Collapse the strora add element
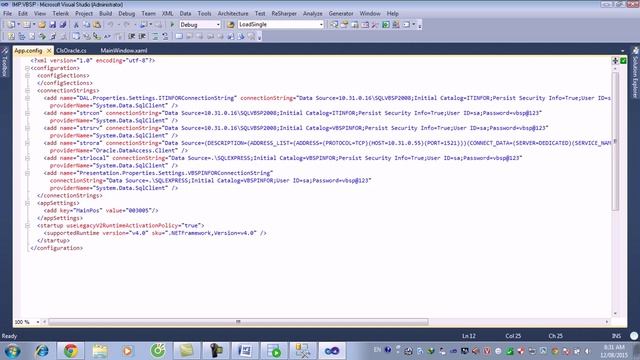The width and height of the screenshot is (640, 360). point(27,143)
